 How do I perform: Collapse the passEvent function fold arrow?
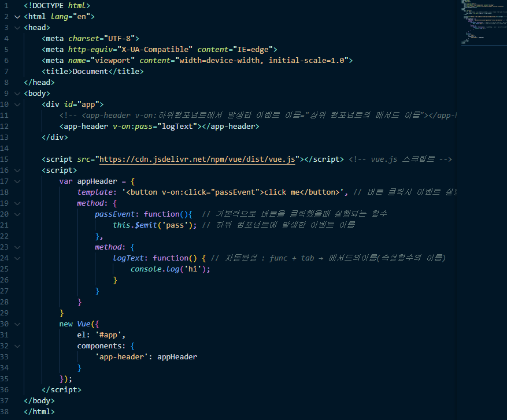coord(17,214)
